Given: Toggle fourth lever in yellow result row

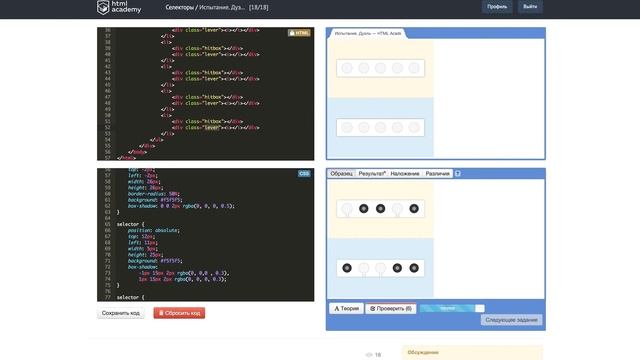Looking at the screenshot, I should 397,68.
